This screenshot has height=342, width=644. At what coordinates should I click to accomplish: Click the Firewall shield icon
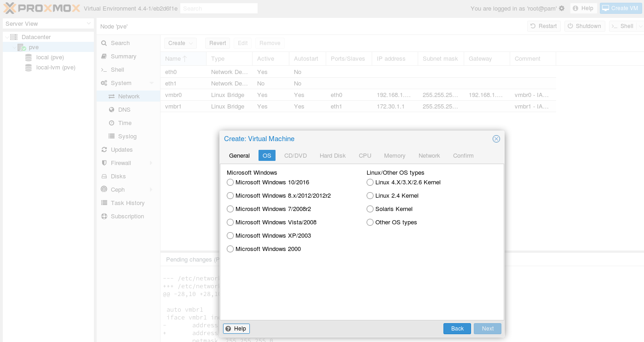click(104, 163)
